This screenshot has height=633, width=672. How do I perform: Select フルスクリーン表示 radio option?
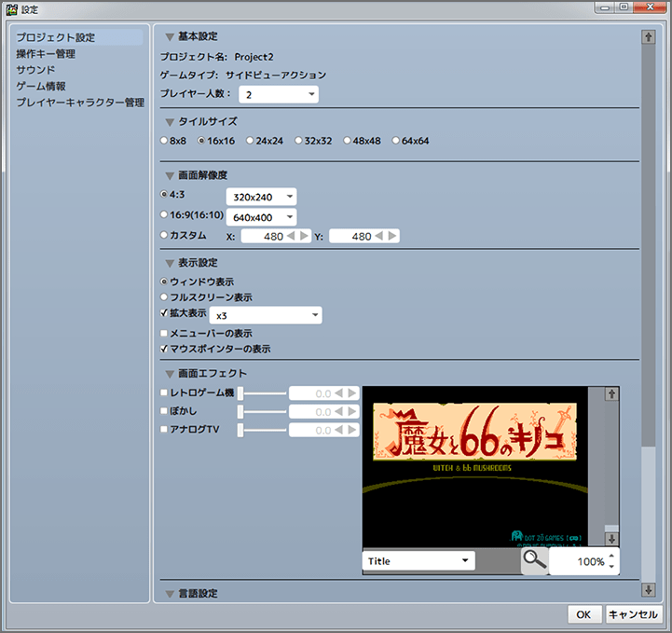pyautogui.click(x=164, y=297)
